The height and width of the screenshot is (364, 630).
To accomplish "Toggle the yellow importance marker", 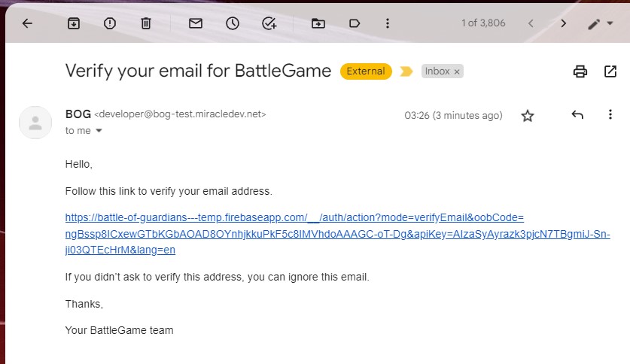I will coord(406,71).
